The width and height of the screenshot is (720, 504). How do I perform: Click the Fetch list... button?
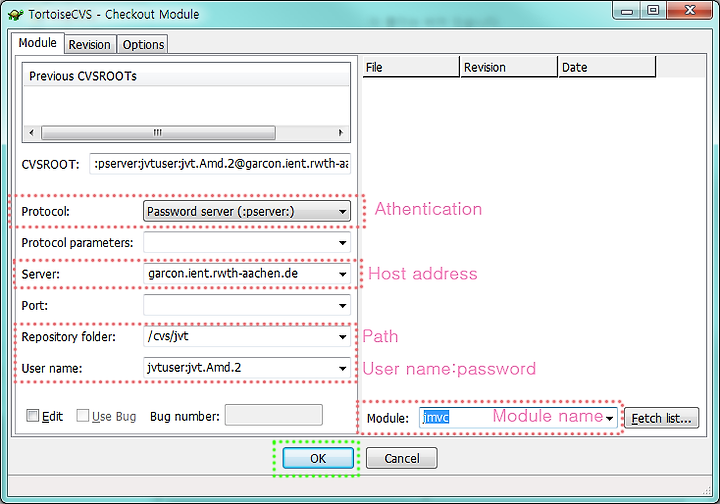[x=662, y=418]
